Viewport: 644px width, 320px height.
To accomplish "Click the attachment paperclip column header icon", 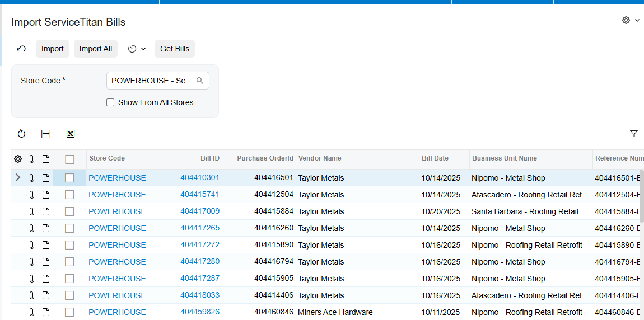I will point(31,159).
